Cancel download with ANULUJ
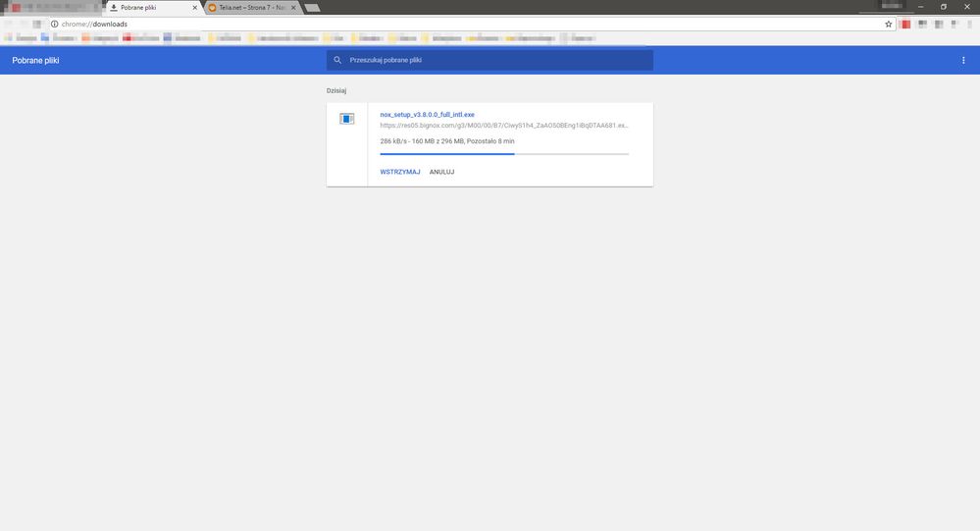980x531 pixels. pyautogui.click(x=441, y=172)
